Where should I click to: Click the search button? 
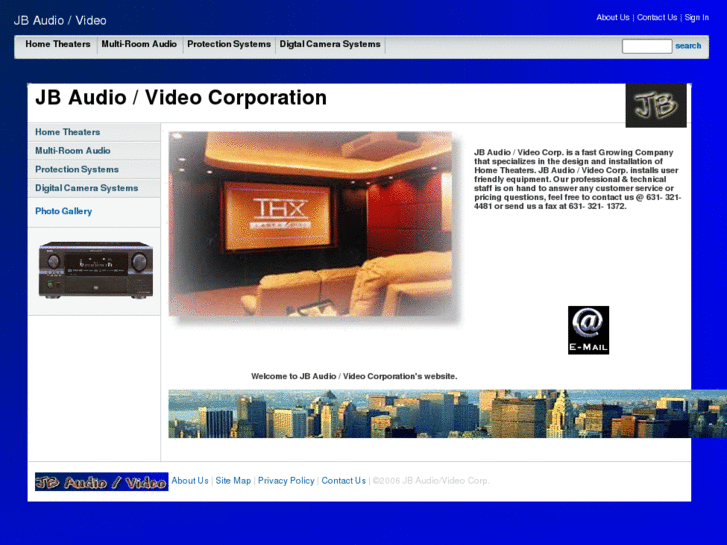tap(688, 46)
